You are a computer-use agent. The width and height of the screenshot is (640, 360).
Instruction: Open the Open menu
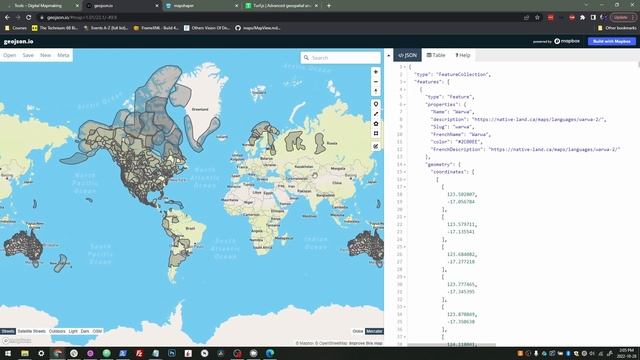point(10,55)
